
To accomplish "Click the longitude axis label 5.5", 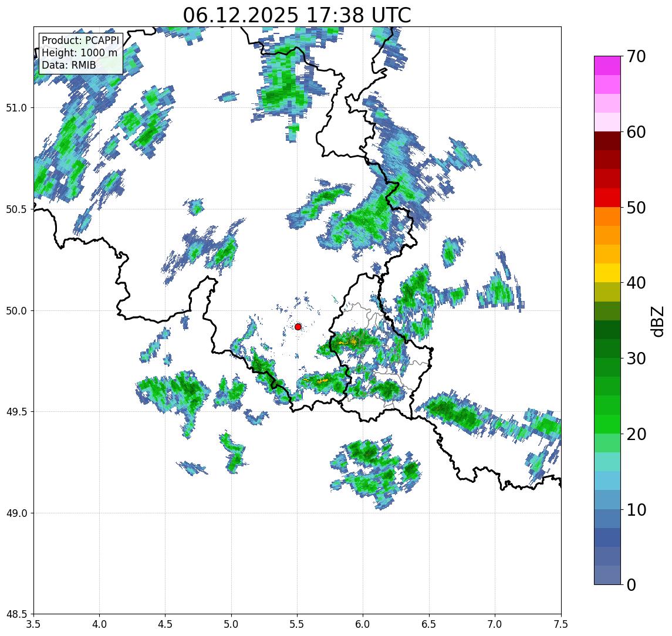I will tap(298, 624).
